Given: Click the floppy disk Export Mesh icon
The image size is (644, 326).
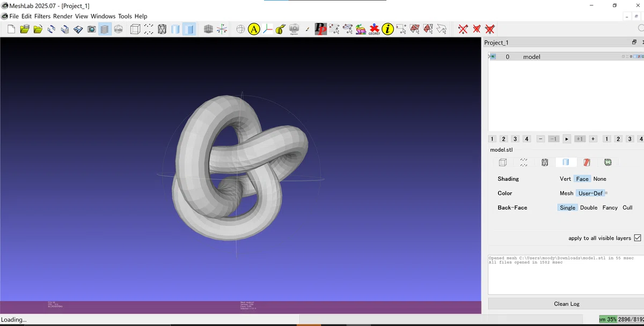Looking at the screenshot, I should click(x=78, y=29).
